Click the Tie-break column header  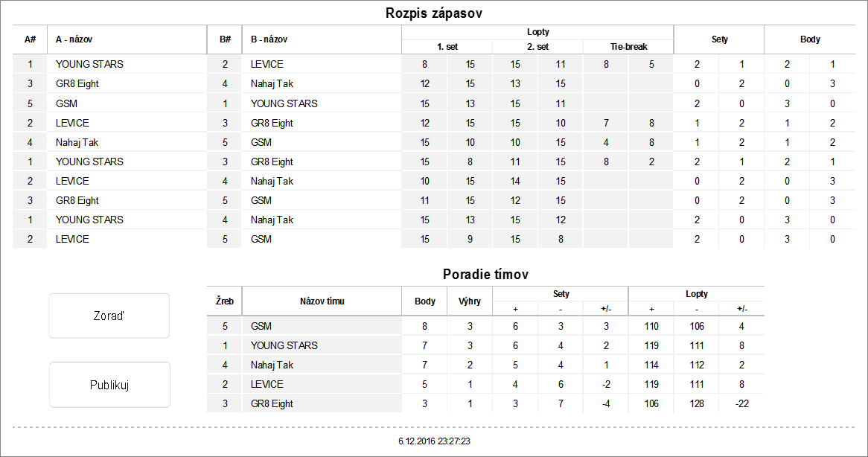click(x=628, y=46)
